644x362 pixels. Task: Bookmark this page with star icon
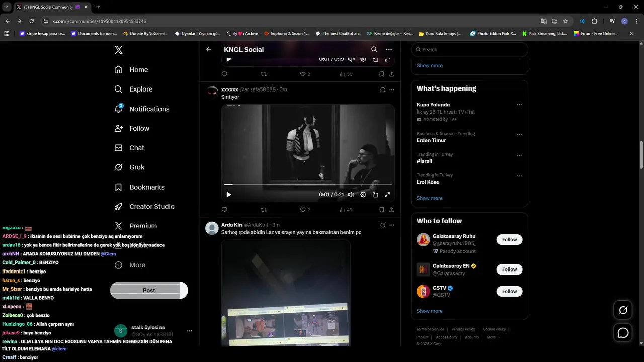(x=566, y=21)
